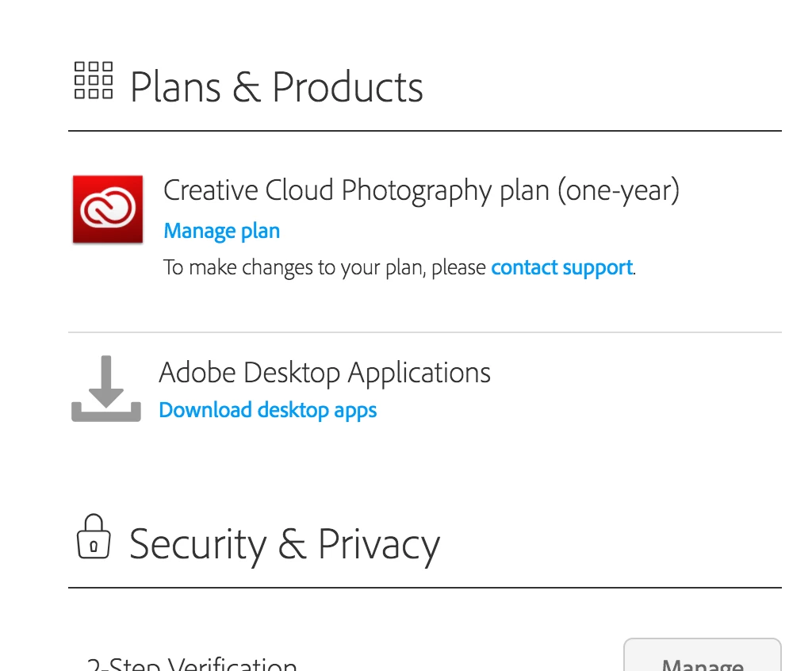
Task: Select the Adobe Desktop Applications title
Action: coord(325,372)
